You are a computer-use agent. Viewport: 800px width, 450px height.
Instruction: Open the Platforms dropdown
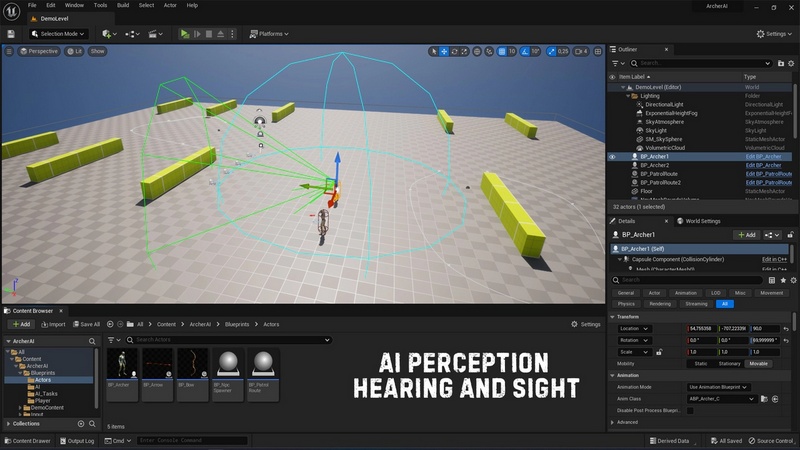[x=268, y=34]
